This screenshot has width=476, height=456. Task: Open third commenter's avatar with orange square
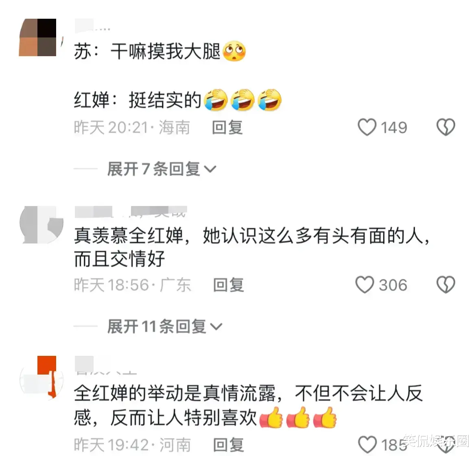tap(41, 377)
